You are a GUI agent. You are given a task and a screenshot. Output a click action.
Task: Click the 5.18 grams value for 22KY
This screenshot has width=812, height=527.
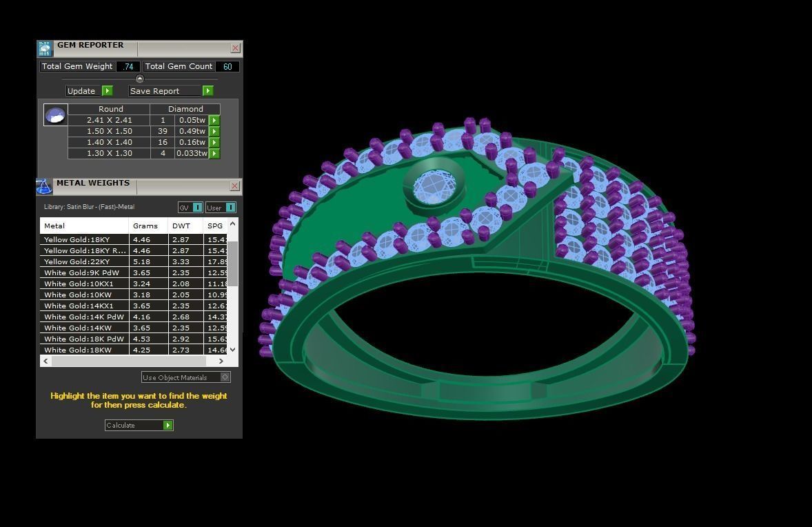[148, 261]
